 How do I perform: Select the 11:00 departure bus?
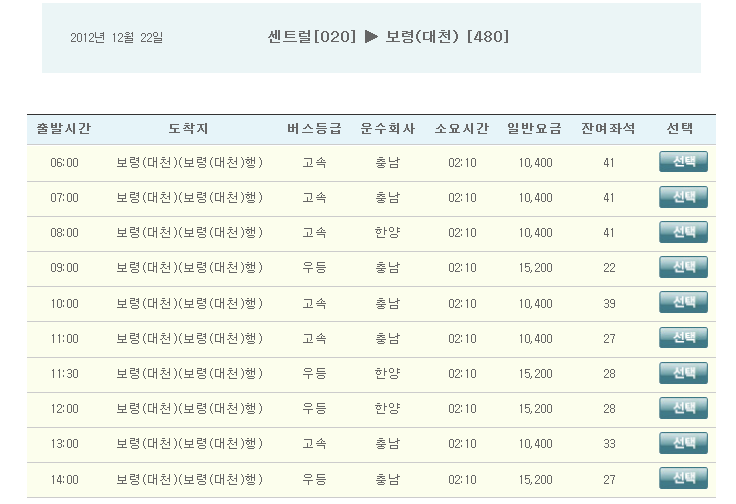click(683, 337)
